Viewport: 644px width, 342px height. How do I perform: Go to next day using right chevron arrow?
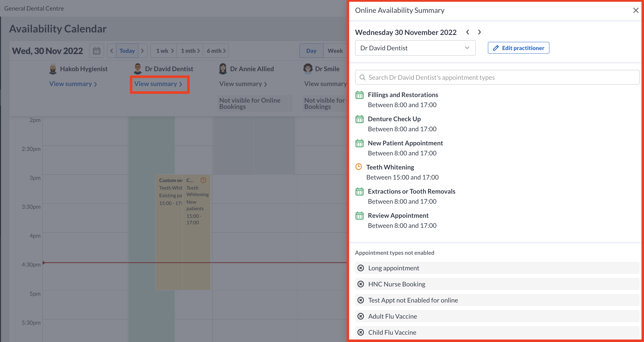point(479,32)
